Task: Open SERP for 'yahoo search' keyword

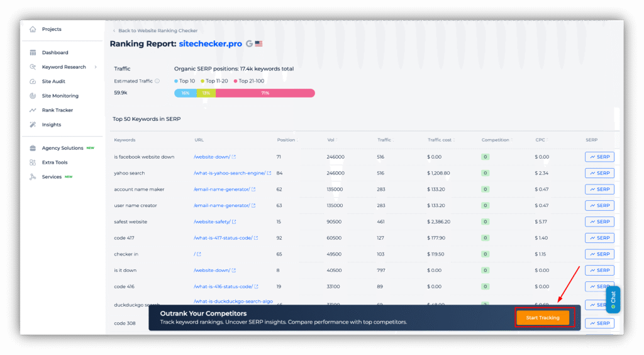Action: pyautogui.click(x=599, y=173)
